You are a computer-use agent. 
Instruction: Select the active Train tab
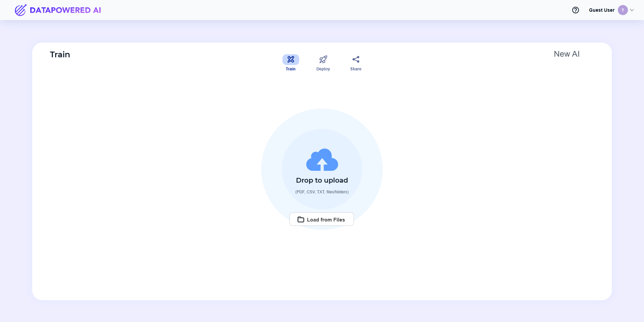tap(290, 63)
